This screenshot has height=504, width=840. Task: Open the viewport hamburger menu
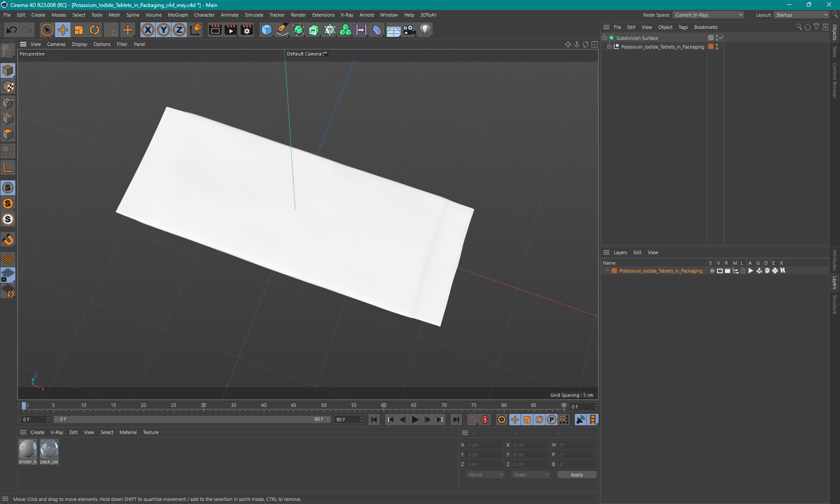(x=23, y=44)
